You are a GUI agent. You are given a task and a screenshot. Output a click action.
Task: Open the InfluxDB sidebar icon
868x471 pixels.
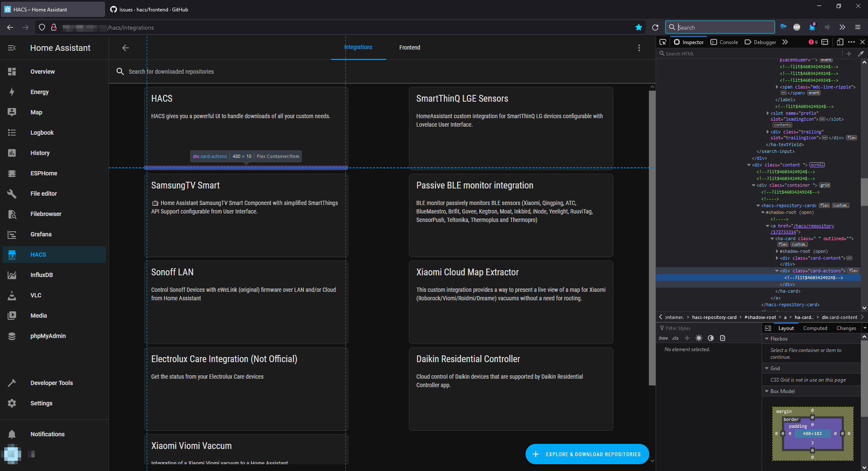click(x=12, y=275)
